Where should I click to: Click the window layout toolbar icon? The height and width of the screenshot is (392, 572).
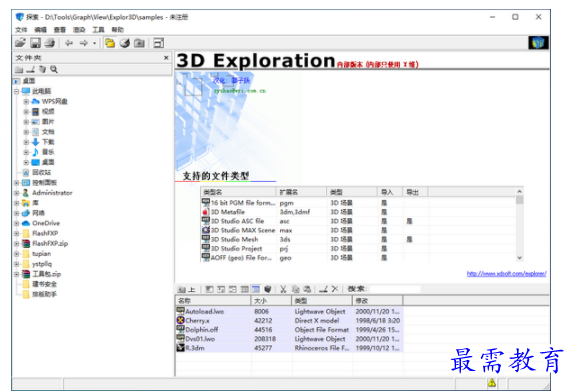point(158,43)
